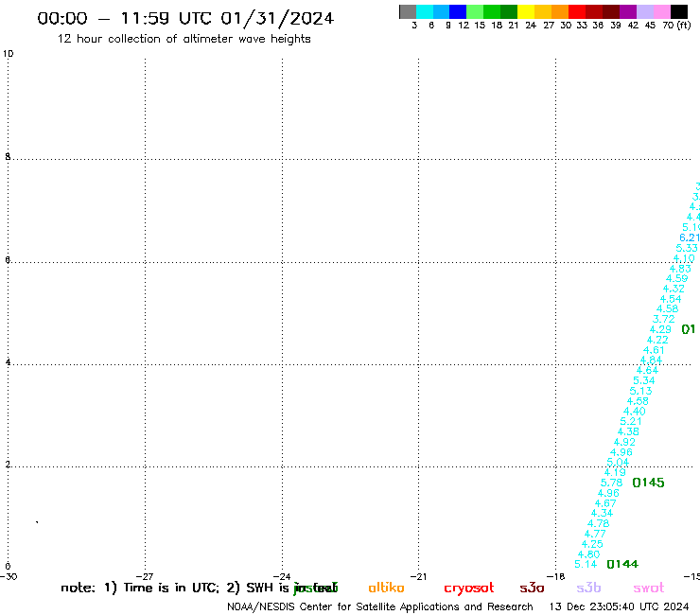Click the 'cryosat' satellite label
Viewport: 700px width, 615px height.
(469, 589)
